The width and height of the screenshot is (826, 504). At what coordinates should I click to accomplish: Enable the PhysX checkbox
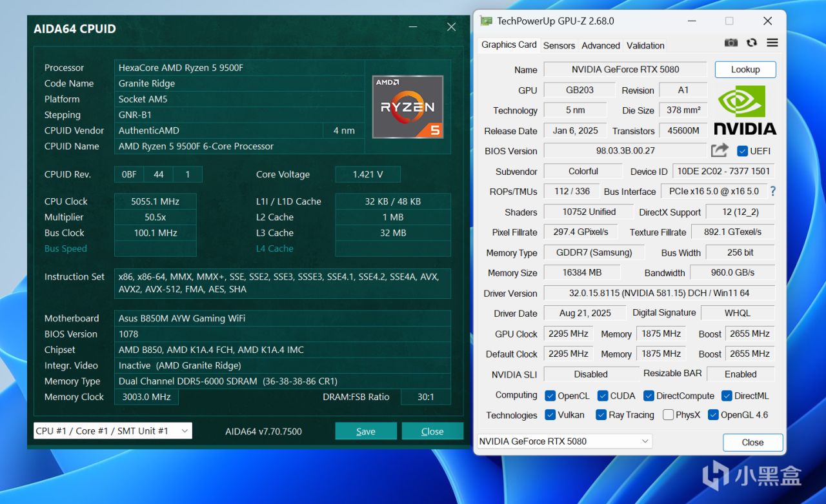[x=668, y=415]
